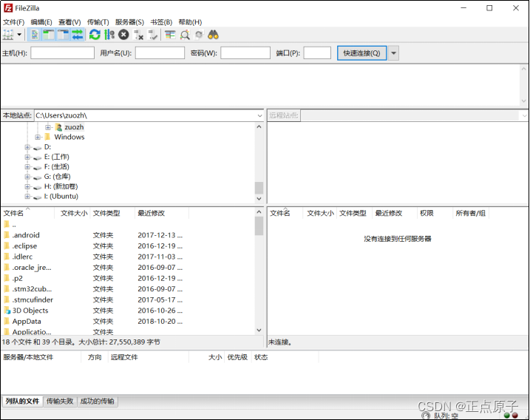Open the 服务器(S) menu
This screenshot has width=530, height=420.
(x=129, y=22)
